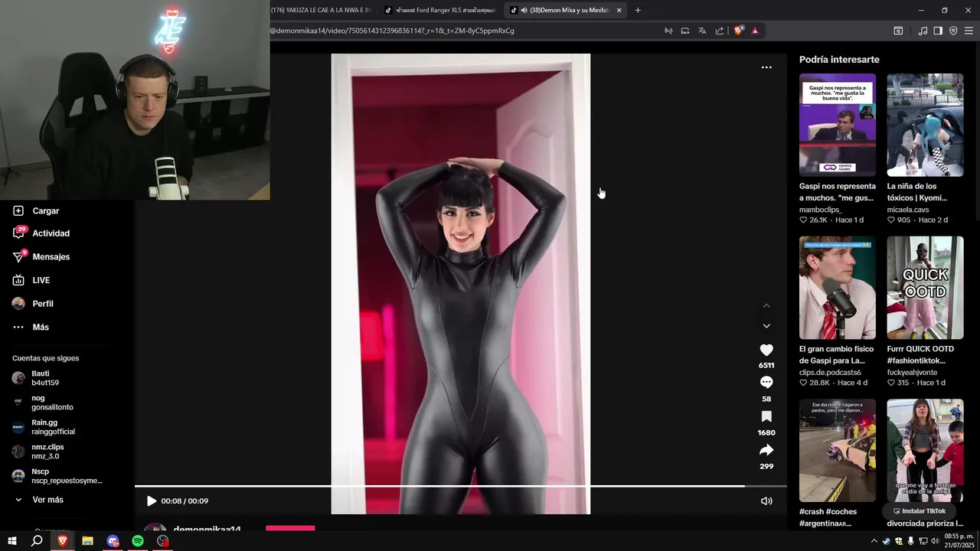Open Brave VPN shield icon in toolbar
Viewport: 980px width, 551px height.
point(953,31)
